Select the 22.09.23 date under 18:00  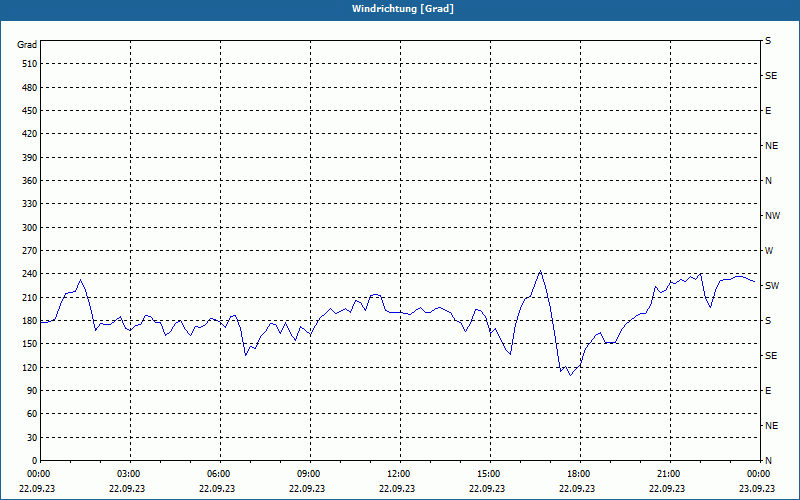pyautogui.click(x=577, y=488)
